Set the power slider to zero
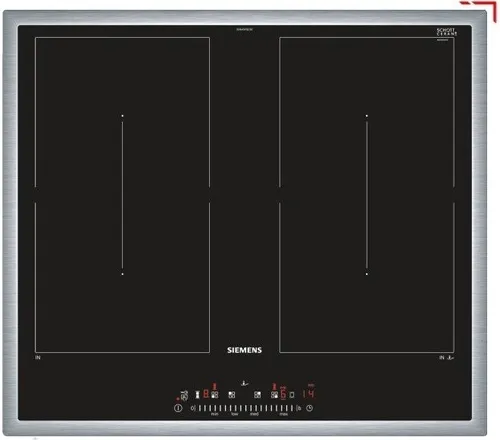 [x=193, y=408]
